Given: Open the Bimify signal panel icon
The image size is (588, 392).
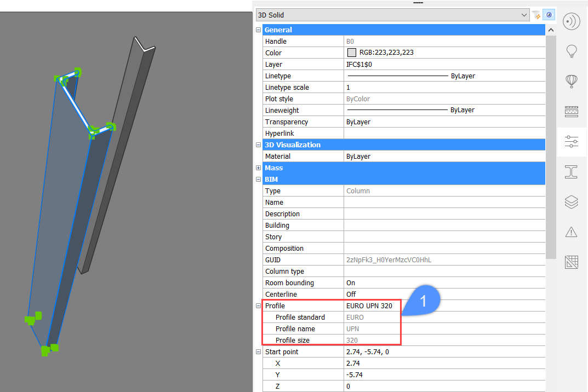Looking at the screenshot, I should [x=572, y=22].
